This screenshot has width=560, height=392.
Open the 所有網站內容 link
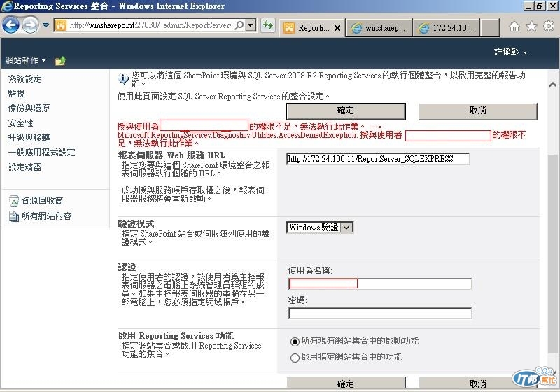coord(46,216)
